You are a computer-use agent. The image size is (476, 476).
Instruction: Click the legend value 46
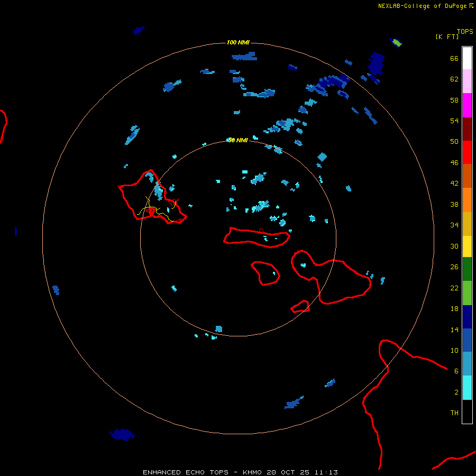454,163
